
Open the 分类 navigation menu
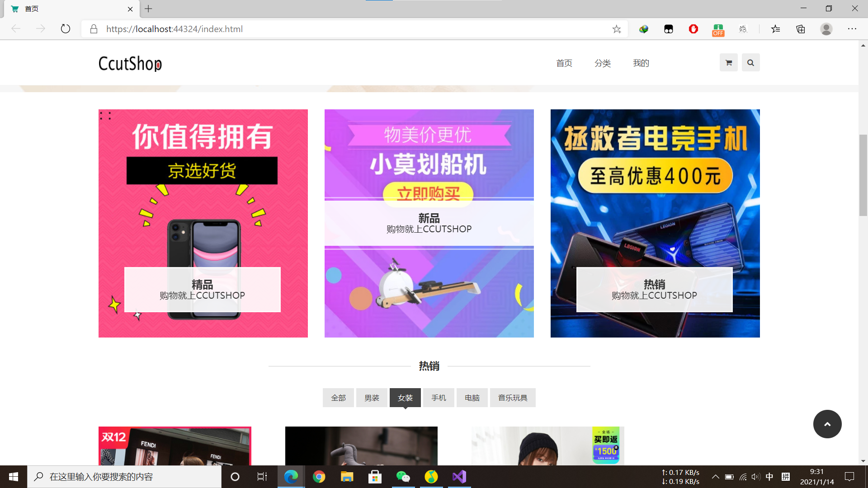tap(602, 63)
